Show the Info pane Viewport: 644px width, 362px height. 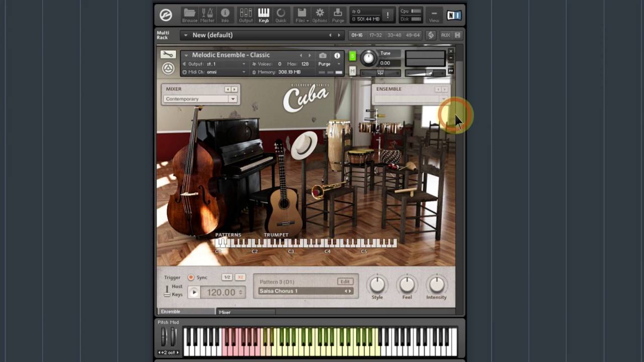click(x=225, y=15)
